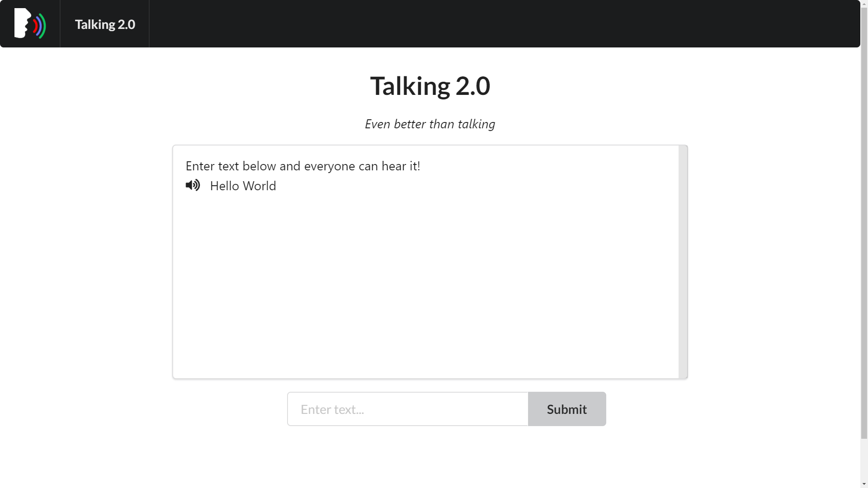Click the talking head logo in navbar
868x488 pixels.
tap(30, 23)
